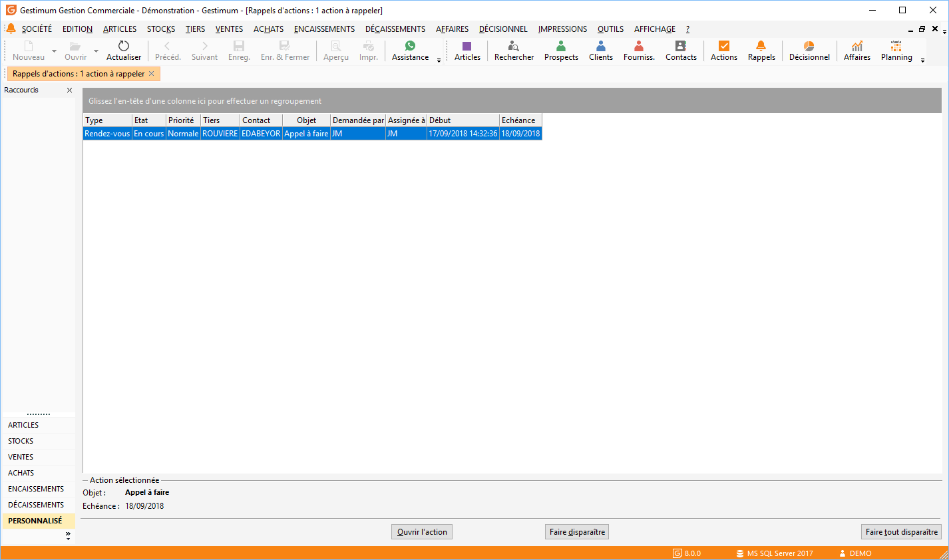949x560 pixels.
Task: Open the IMPRESSIONS menu
Action: point(562,29)
